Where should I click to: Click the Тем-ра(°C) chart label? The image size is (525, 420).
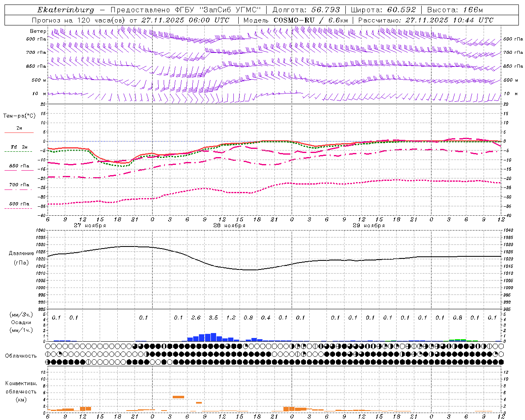click(19, 116)
